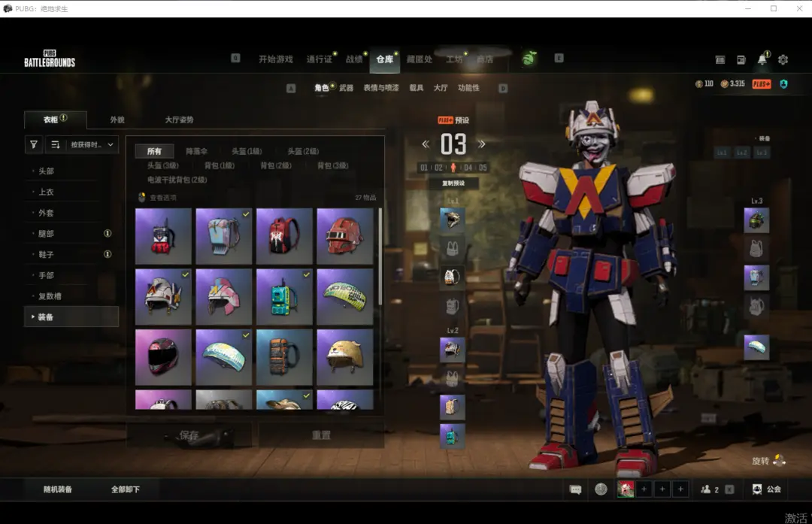The width and height of the screenshot is (812, 524).
Task: Open the chat bubble icon in bottom bar
Action: (575, 489)
